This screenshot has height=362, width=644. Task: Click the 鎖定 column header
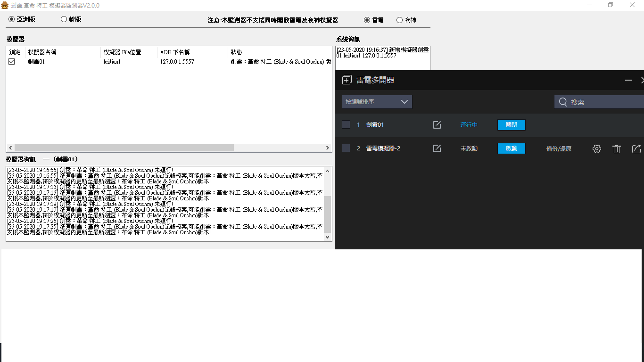pyautogui.click(x=16, y=52)
